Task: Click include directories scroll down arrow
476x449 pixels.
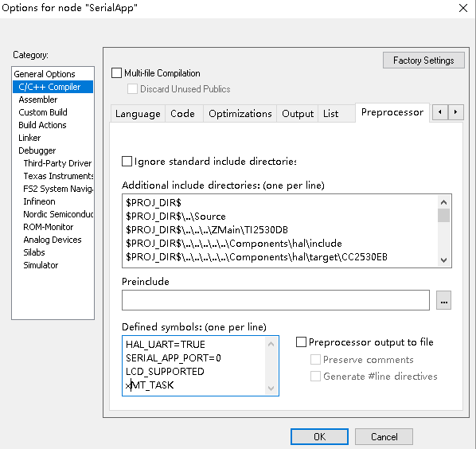Action: click(x=443, y=260)
